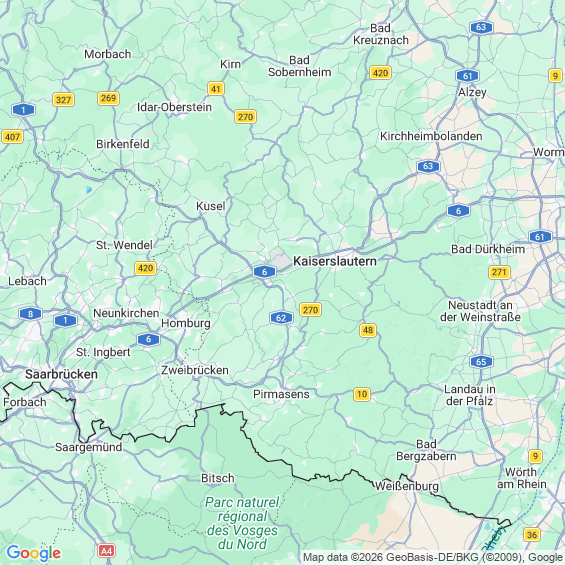Viewport: 565px width, 565px height.
Task: Click the Google logo
Action: (x=34, y=553)
